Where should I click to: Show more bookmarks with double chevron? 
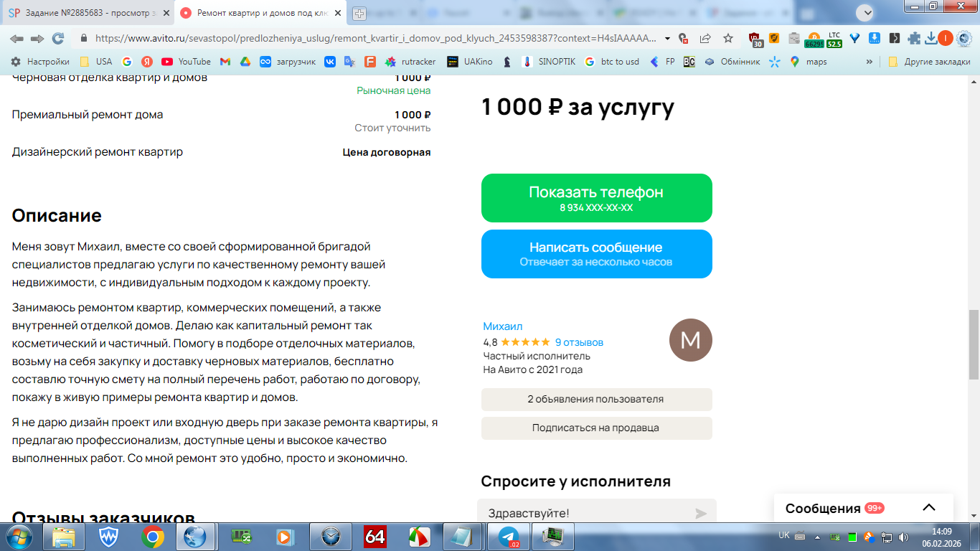tap(870, 62)
